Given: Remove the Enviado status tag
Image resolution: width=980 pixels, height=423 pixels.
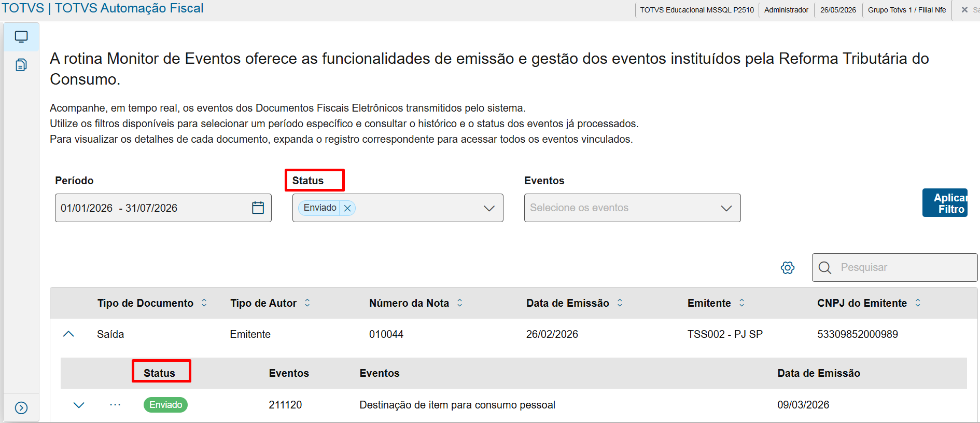Looking at the screenshot, I should pos(347,208).
